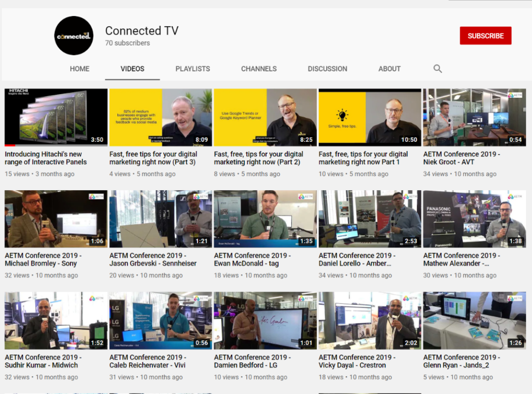Open the digital marketing Part 2 thumbnail
The width and height of the screenshot is (532, 394).
pyautogui.click(x=265, y=117)
